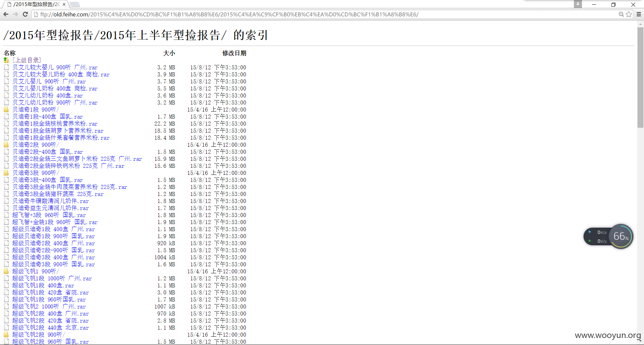This screenshot has width=644, height=345.
Task: Download 超级贝迪奇1段 900听 国乳.rar
Action: click(x=54, y=236)
